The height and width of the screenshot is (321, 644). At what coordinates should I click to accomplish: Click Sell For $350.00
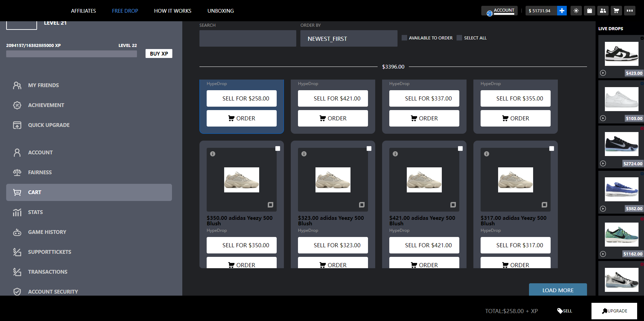pos(242,245)
